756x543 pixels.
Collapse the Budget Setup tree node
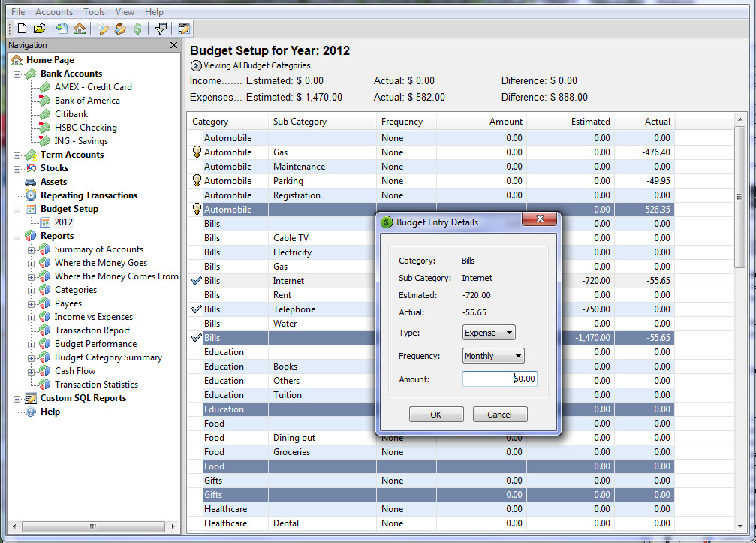(x=17, y=210)
